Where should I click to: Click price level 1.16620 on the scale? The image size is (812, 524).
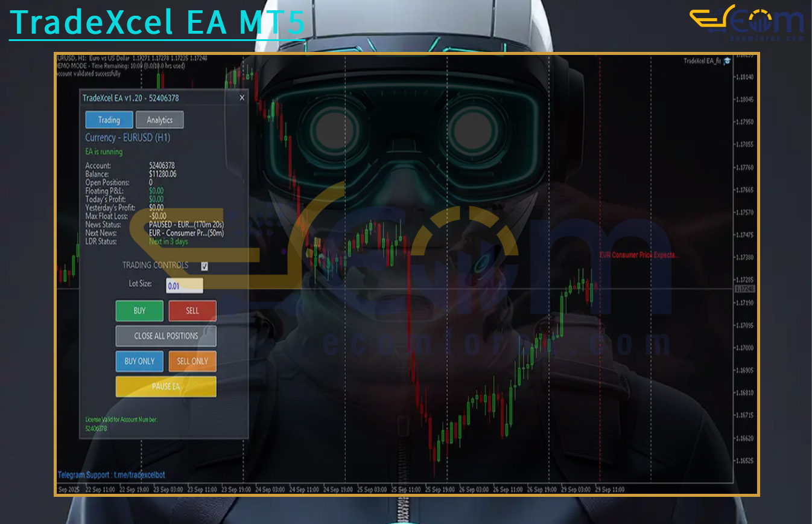tap(746, 438)
